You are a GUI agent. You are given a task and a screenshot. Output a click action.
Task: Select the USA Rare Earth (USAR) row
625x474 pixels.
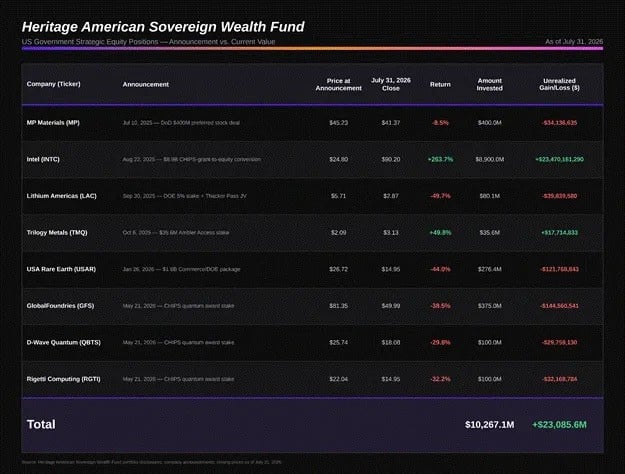312,269
